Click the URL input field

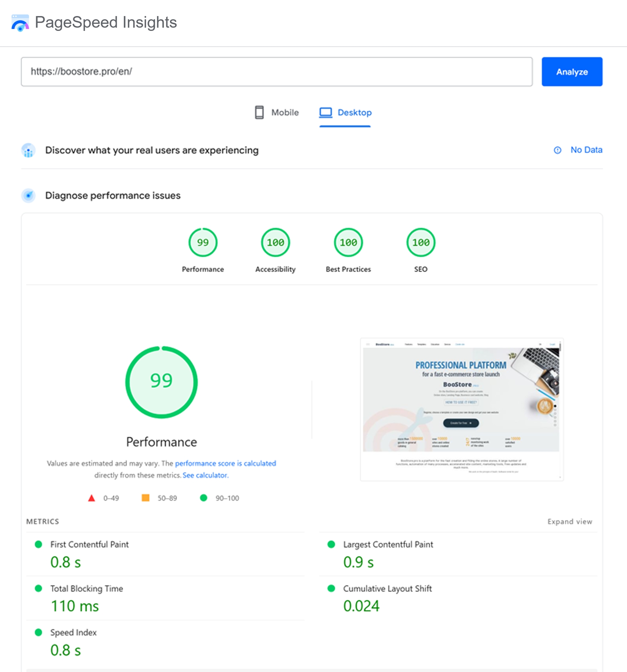point(277,72)
